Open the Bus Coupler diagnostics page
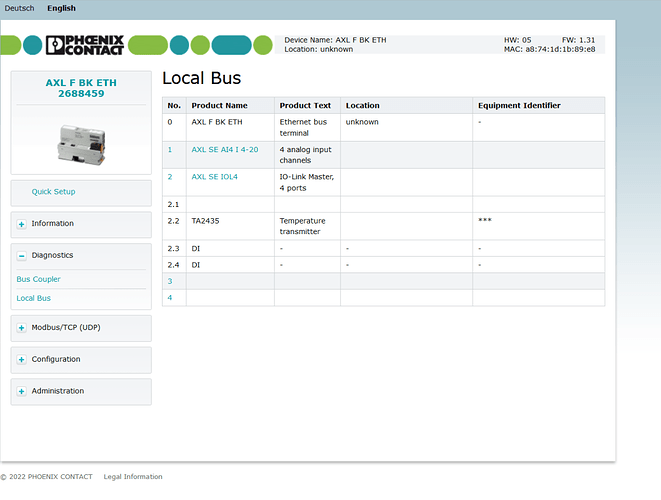The height and width of the screenshot is (500, 661). pyautogui.click(x=38, y=279)
